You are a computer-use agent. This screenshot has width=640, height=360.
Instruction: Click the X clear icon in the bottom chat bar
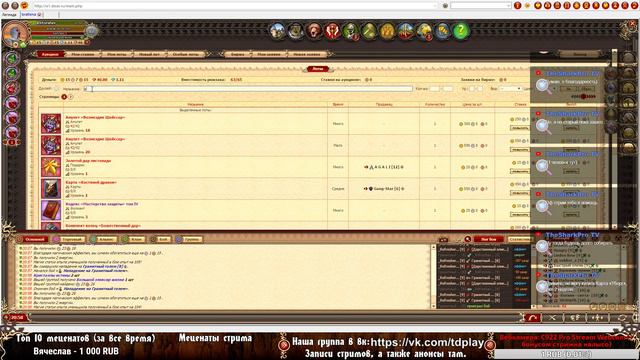(x=552, y=318)
